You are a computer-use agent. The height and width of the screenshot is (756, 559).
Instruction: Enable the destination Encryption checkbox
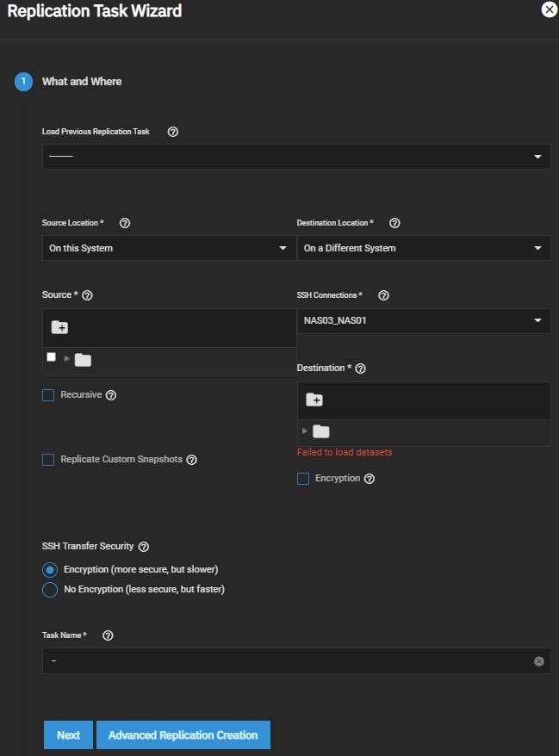[303, 479]
